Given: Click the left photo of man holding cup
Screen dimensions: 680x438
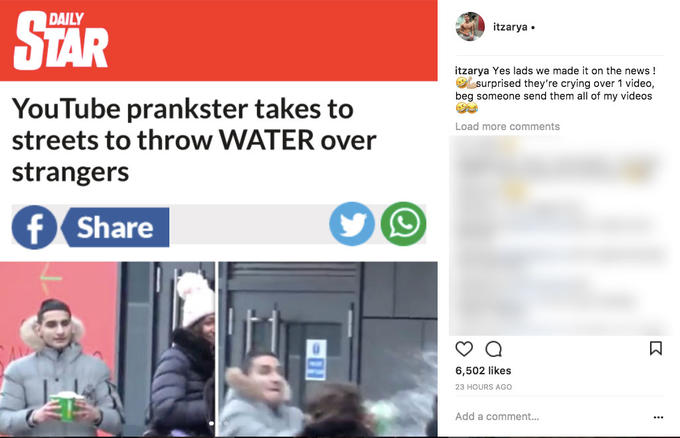Looking at the screenshot, I should 107,349.
